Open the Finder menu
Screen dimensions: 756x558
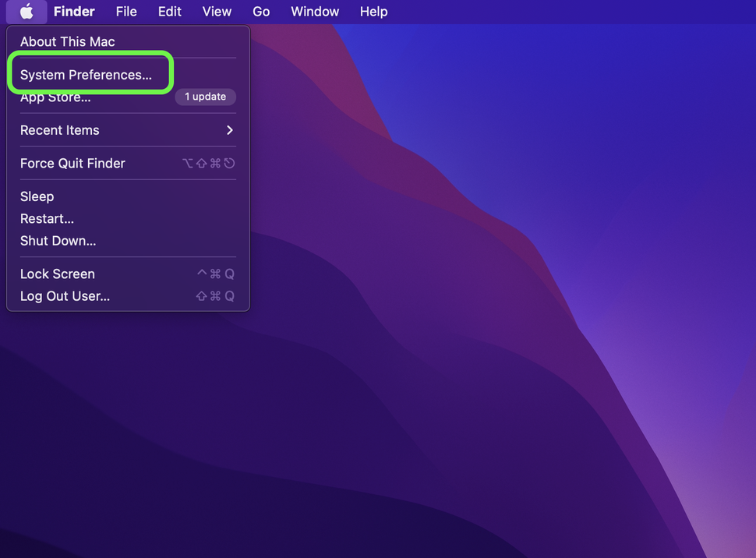[x=74, y=12]
